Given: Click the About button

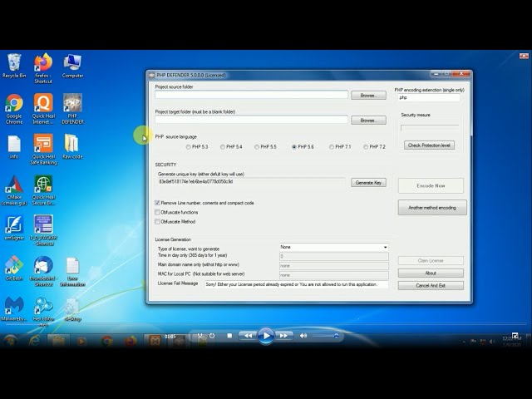Looking at the screenshot, I should pyautogui.click(x=431, y=273).
